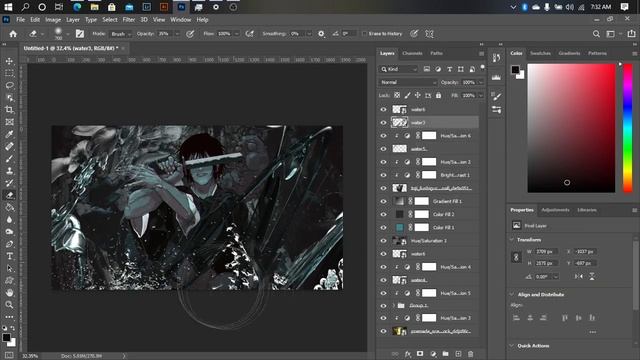
Task: Expand the Group 1 folder
Action: (x=394, y=306)
